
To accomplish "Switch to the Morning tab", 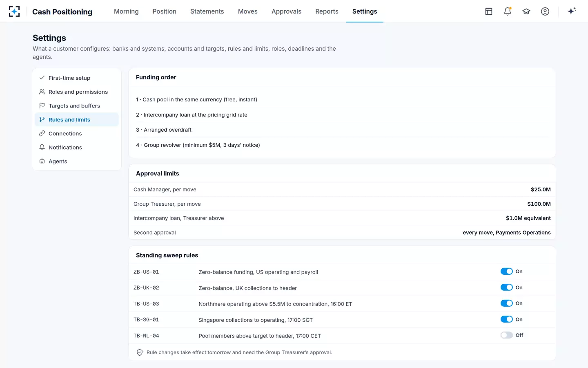I will (x=126, y=11).
